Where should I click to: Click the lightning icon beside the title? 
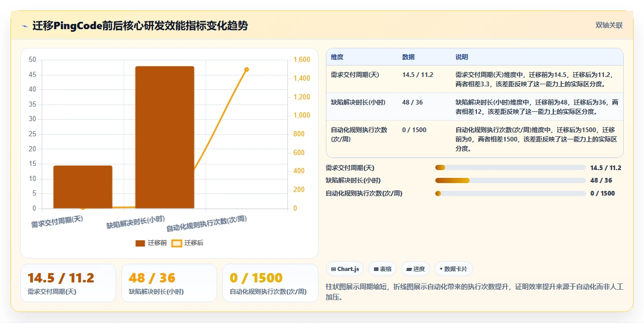(x=25, y=26)
